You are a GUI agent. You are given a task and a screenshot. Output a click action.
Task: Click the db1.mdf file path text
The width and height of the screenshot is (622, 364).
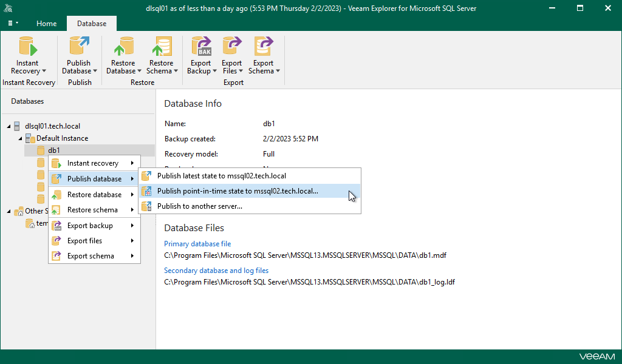(305, 255)
